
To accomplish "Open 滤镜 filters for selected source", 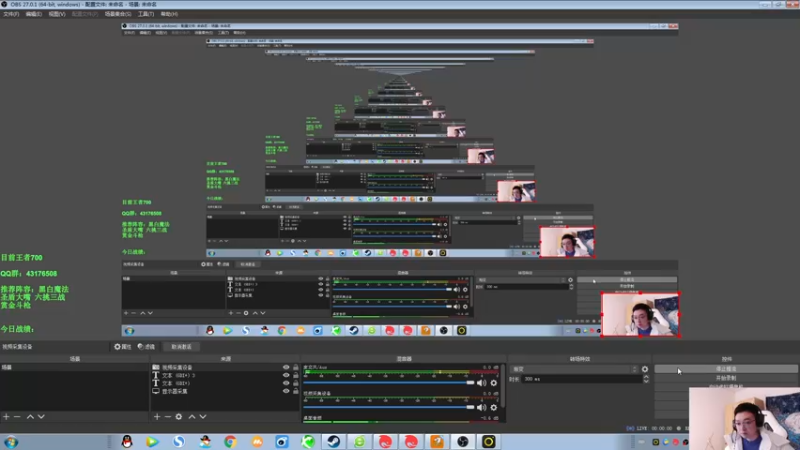I will (x=146, y=346).
